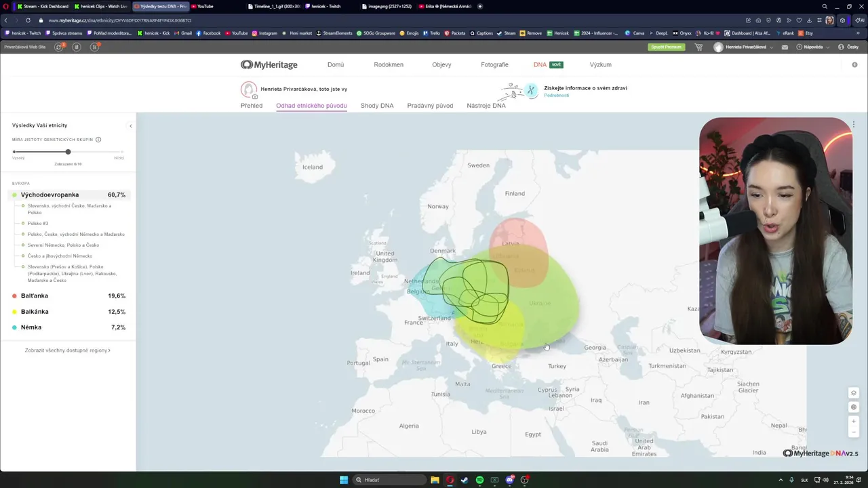
Task: Open the Gmail bookmark
Action: (184, 33)
